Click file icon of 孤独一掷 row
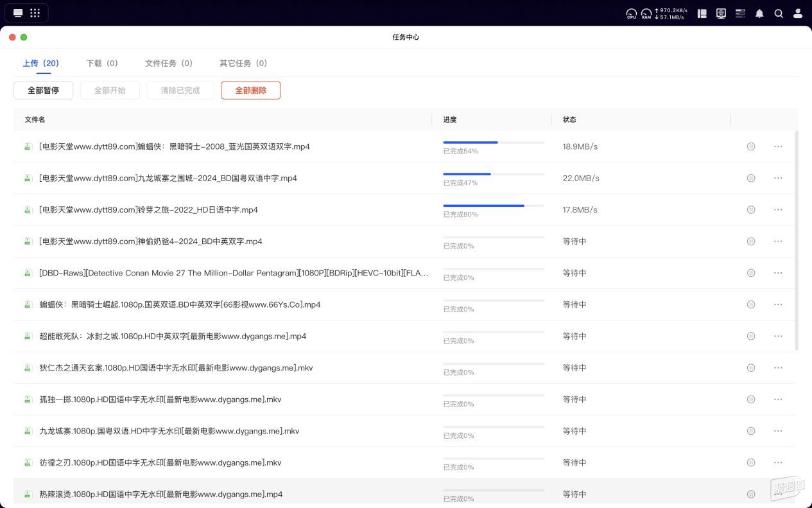 (28, 399)
